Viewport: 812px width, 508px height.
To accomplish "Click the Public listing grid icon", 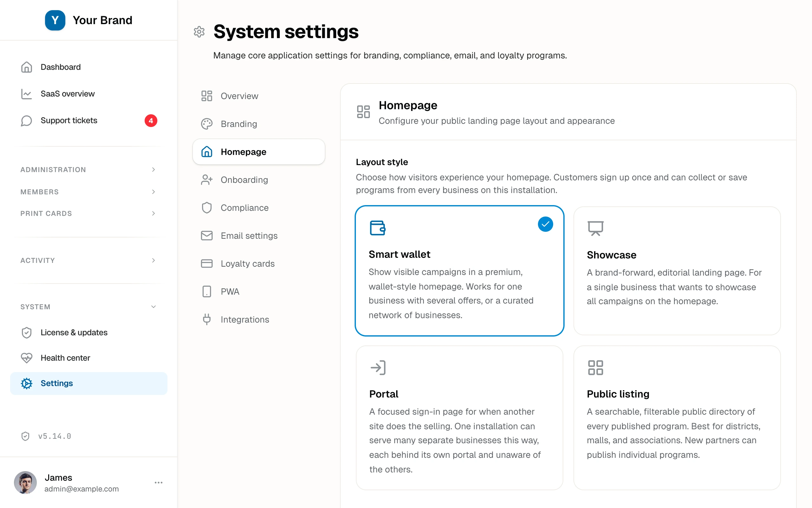I will [596, 368].
